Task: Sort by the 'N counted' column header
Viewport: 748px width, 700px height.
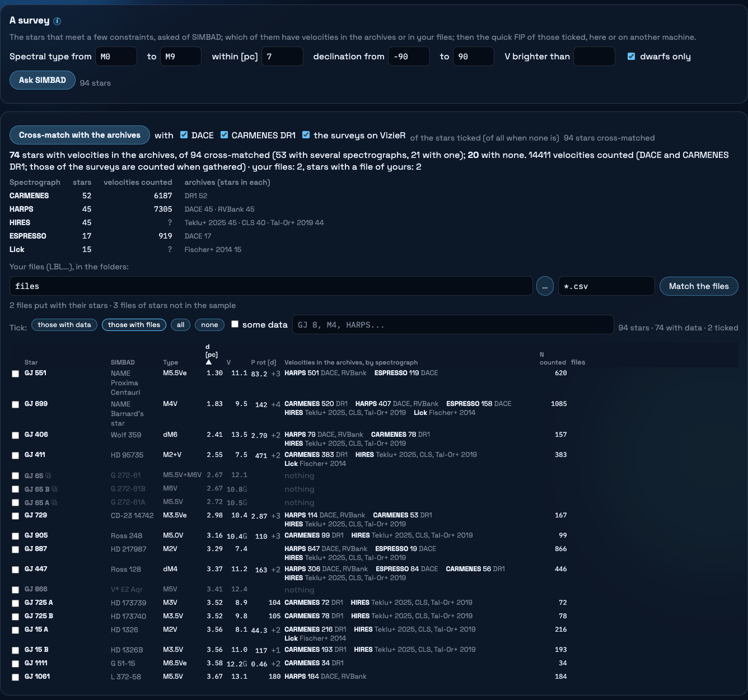Action: tap(553, 358)
